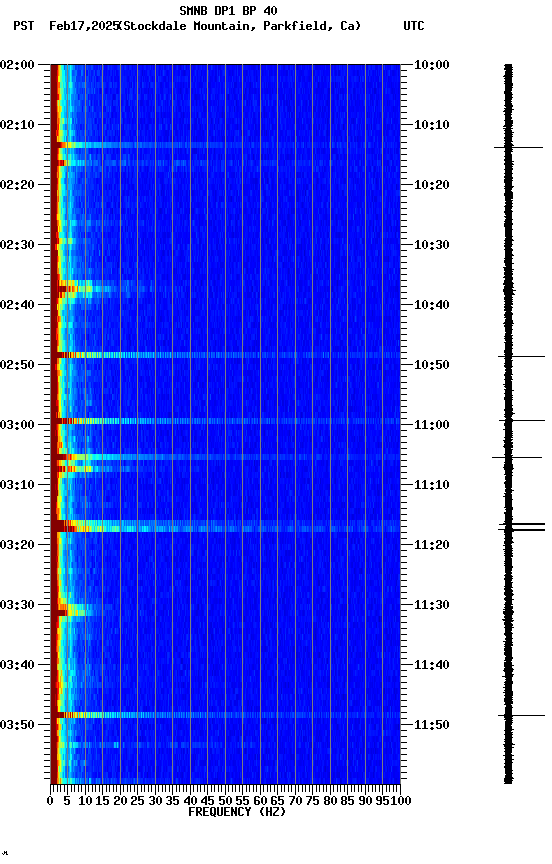This screenshot has width=552, height=864.
Task: Click the seismogram spike near 11:05 UTC
Action: click(x=517, y=457)
